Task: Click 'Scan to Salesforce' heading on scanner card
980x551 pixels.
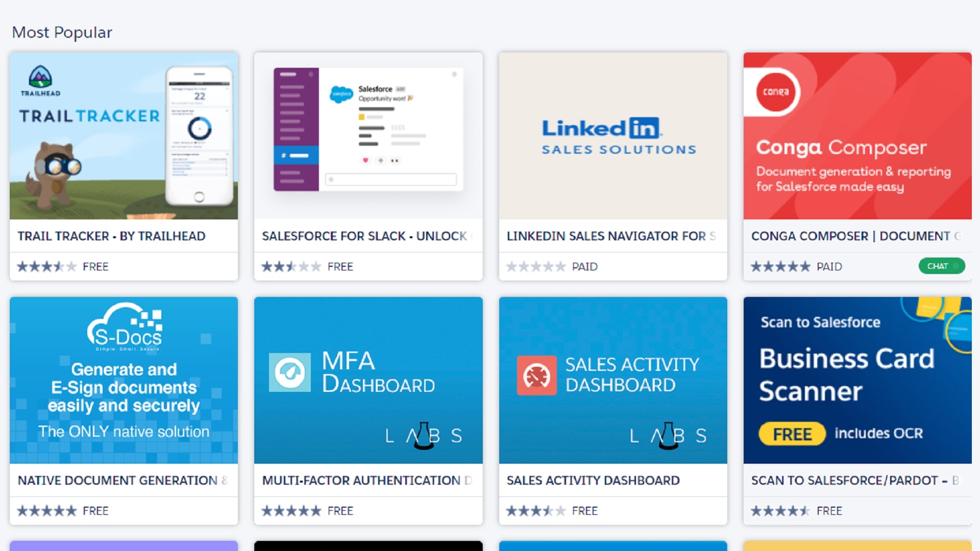Action: [820, 322]
